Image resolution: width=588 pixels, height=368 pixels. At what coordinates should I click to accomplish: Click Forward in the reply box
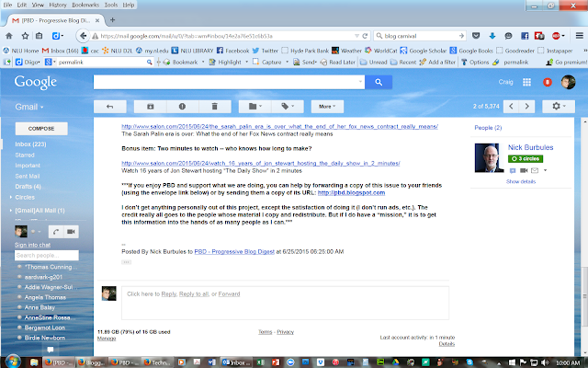click(x=229, y=294)
